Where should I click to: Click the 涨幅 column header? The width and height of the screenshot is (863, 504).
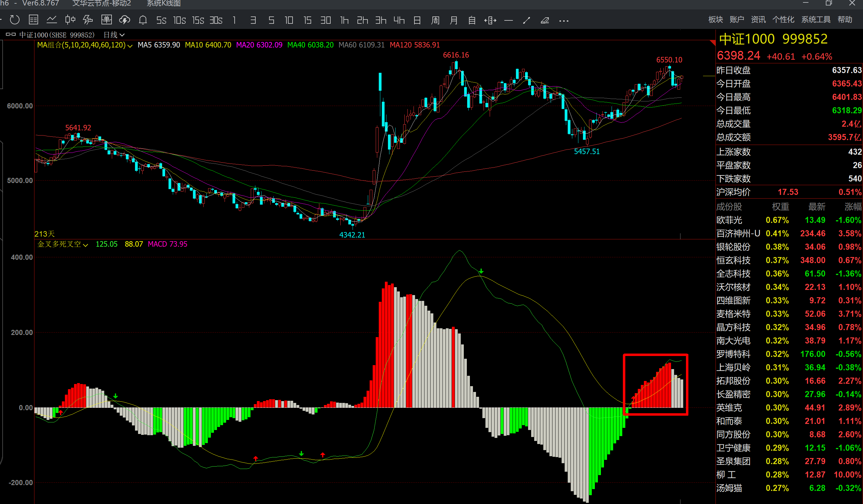click(852, 207)
